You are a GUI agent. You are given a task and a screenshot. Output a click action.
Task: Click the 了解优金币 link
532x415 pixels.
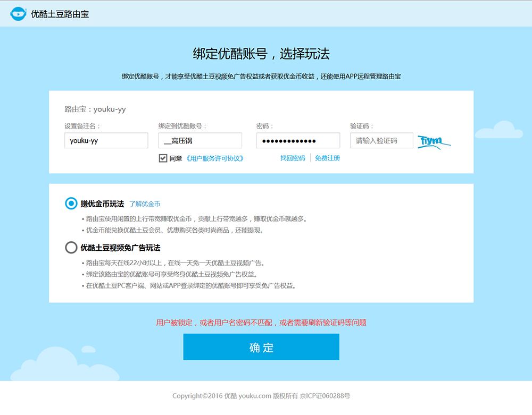pyautogui.click(x=145, y=204)
